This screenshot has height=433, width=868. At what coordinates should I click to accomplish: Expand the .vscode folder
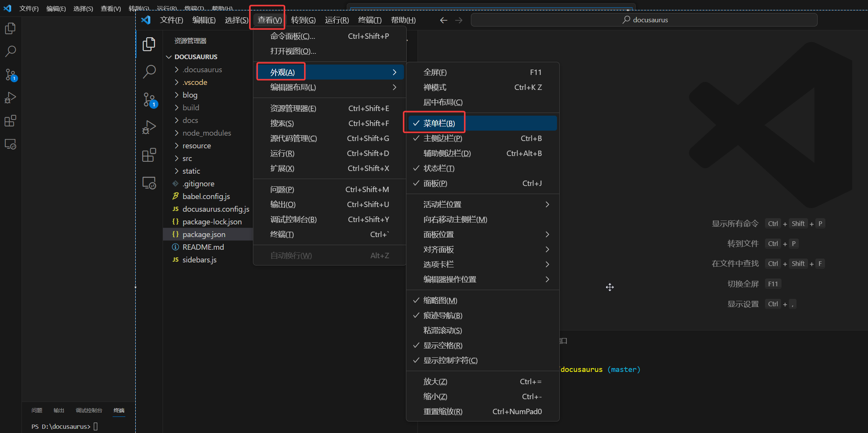coord(177,82)
